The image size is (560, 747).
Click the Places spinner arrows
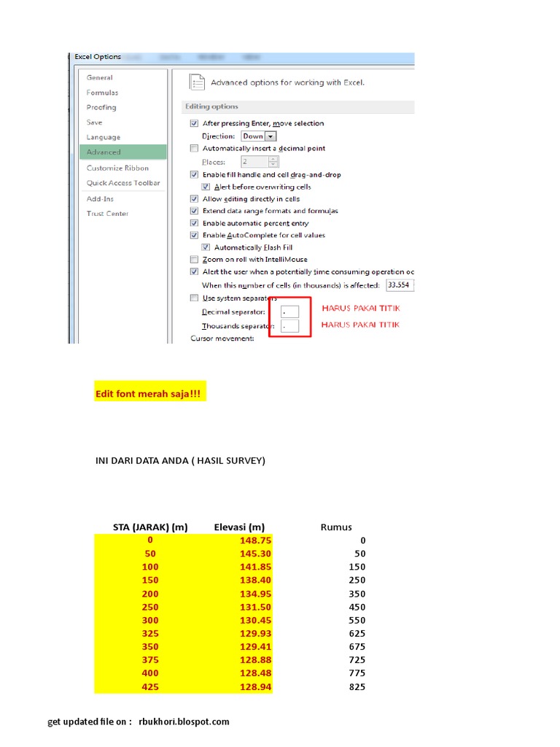coord(273,162)
